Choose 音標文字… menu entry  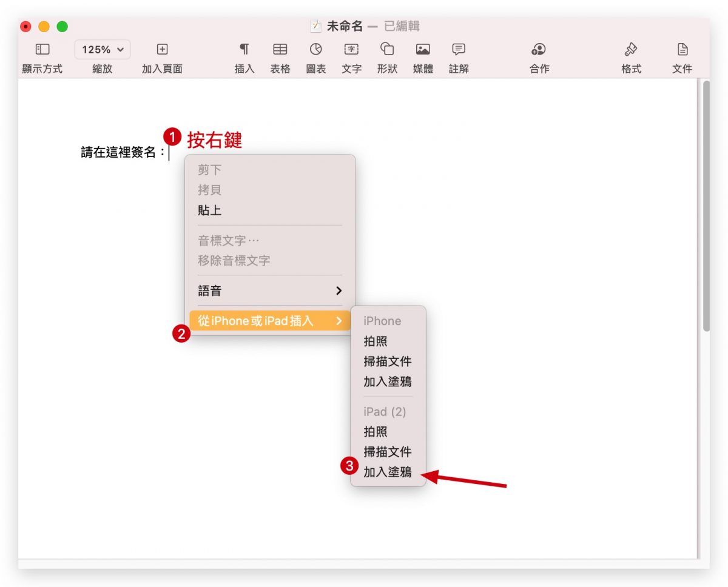click(270, 241)
